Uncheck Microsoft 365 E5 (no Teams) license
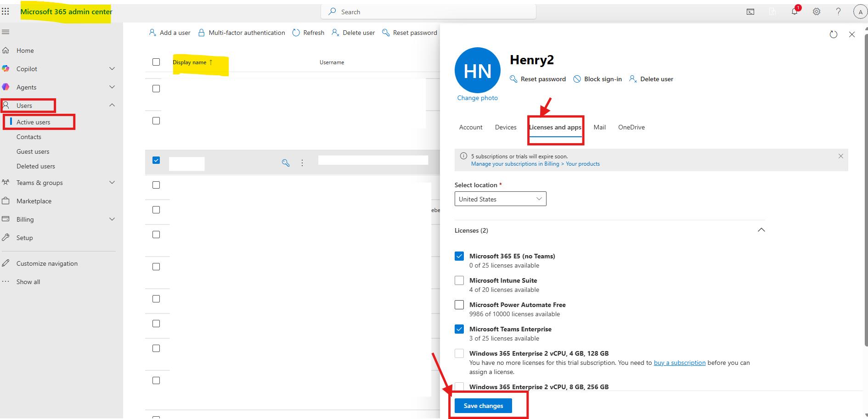This screenshot has width=868, height=419. [459, 256]
